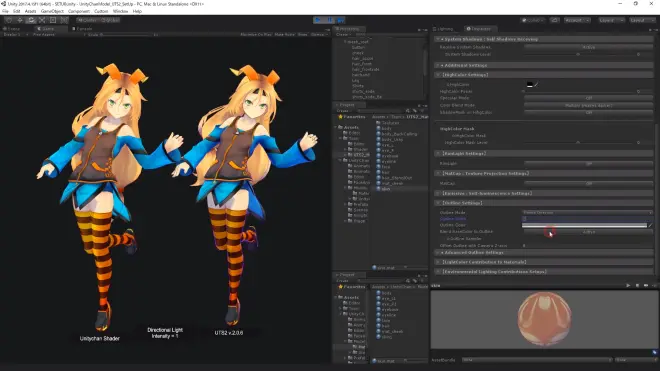Screen dimensions: 660x371
Task: Expand Advanced Outline Settings section
Action: tap(544, 253)
